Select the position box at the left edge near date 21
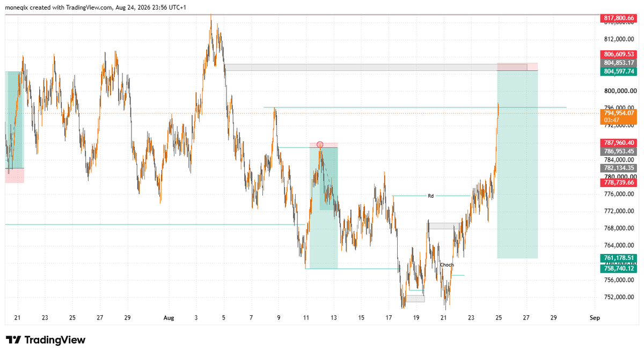 (14, 127)
